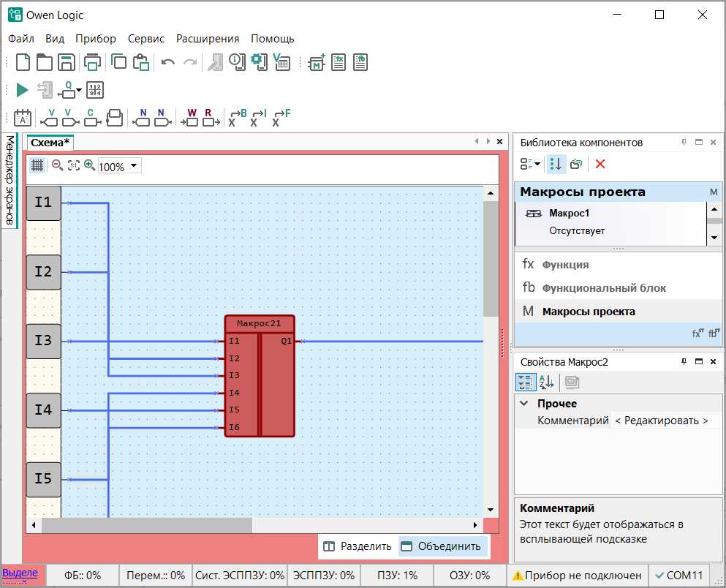Insert a write-to-FB block (W icon)
Viewport: 726px width, 588px height.
(191, 118)
